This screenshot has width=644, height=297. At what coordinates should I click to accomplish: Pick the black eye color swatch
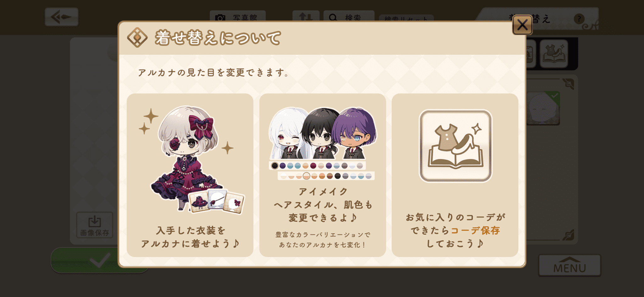[x=275, y=165]
